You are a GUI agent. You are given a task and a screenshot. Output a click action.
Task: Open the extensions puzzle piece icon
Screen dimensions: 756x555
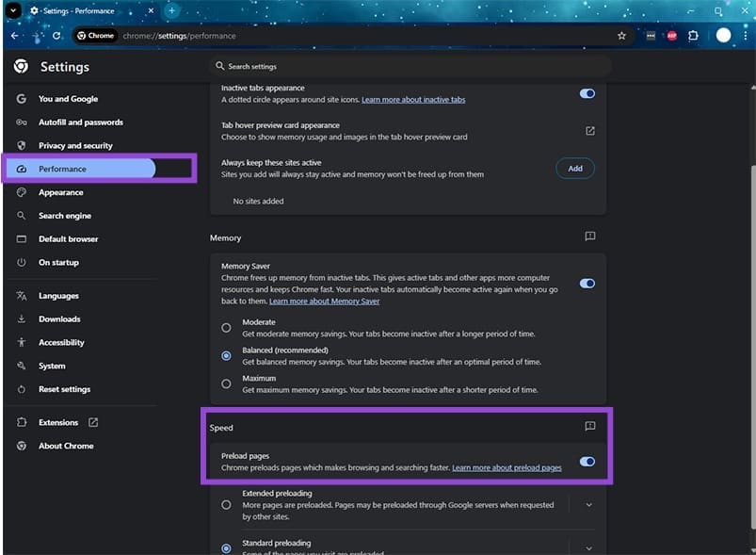tap(694, 35)
